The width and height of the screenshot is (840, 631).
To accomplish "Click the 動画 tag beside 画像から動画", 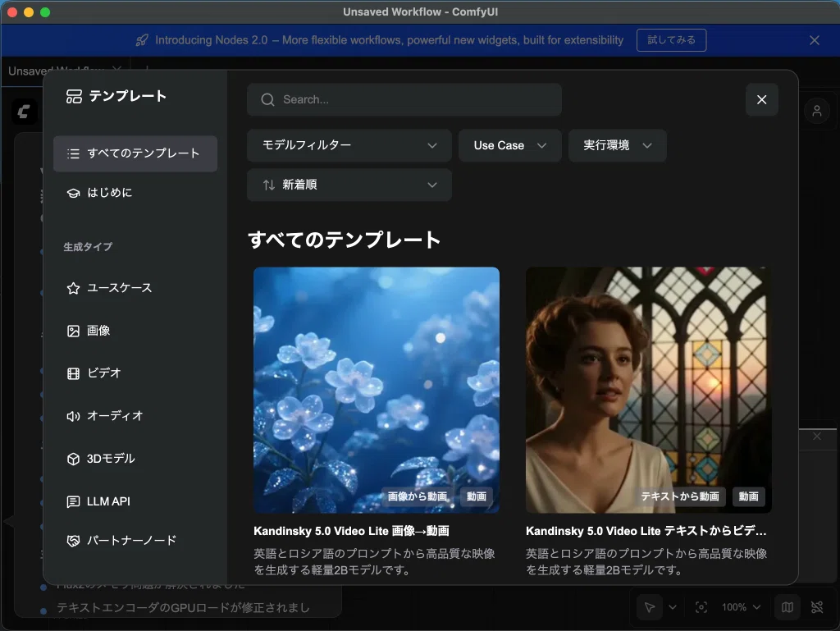I will point(477,496).
